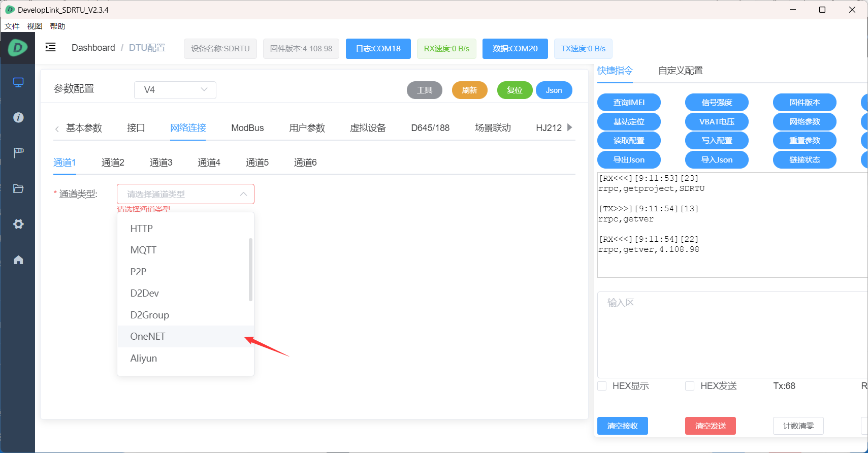Select D2Group from channel type list
This screenshot has height=453, width=868.
point(185,315)
